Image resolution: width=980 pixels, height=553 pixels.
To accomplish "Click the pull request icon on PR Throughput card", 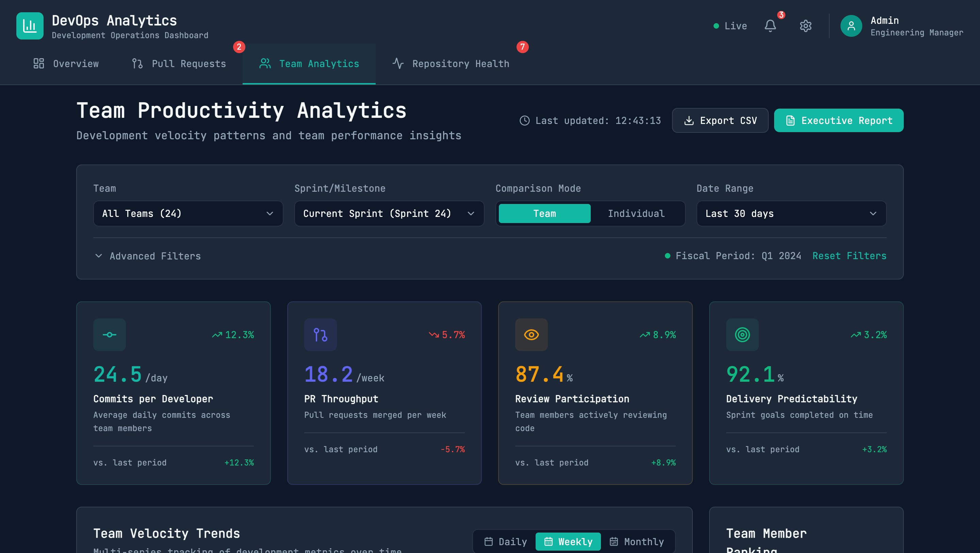I will (x=320, y=334).
